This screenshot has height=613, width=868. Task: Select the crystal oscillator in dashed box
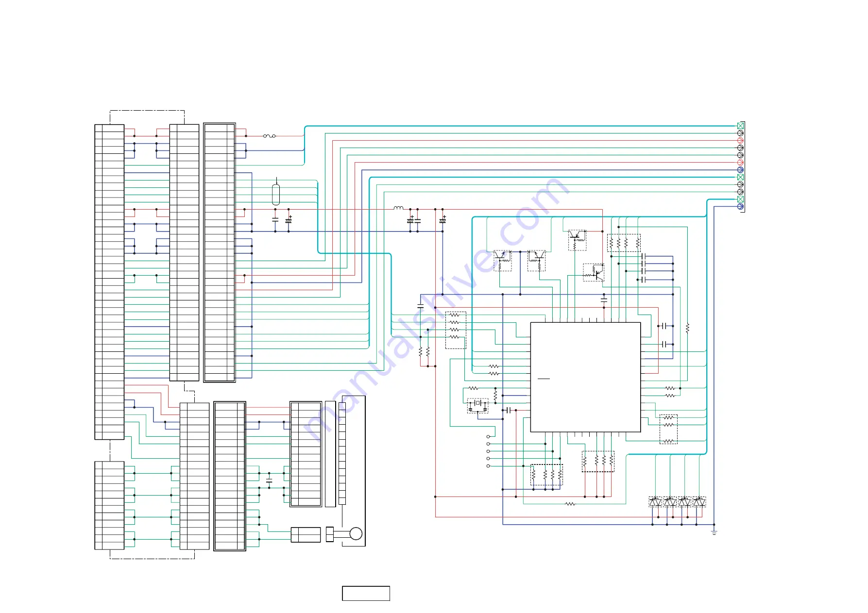point(477,406)
